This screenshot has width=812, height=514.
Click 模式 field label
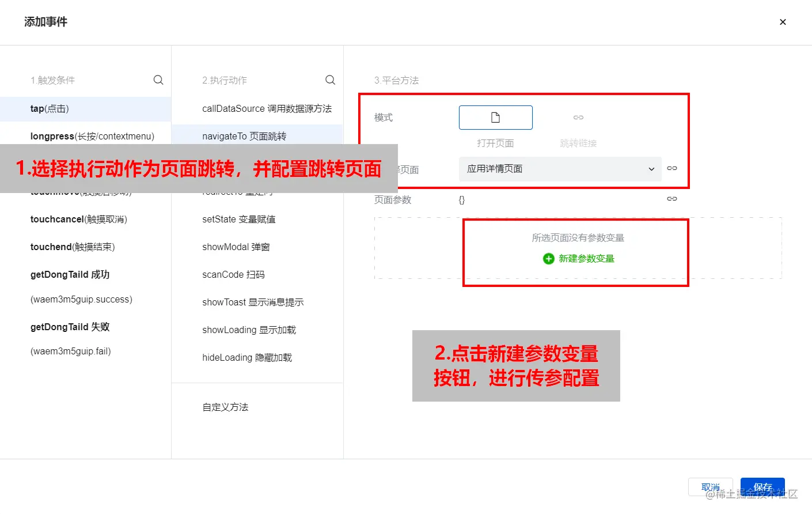[x=384, y=118]
